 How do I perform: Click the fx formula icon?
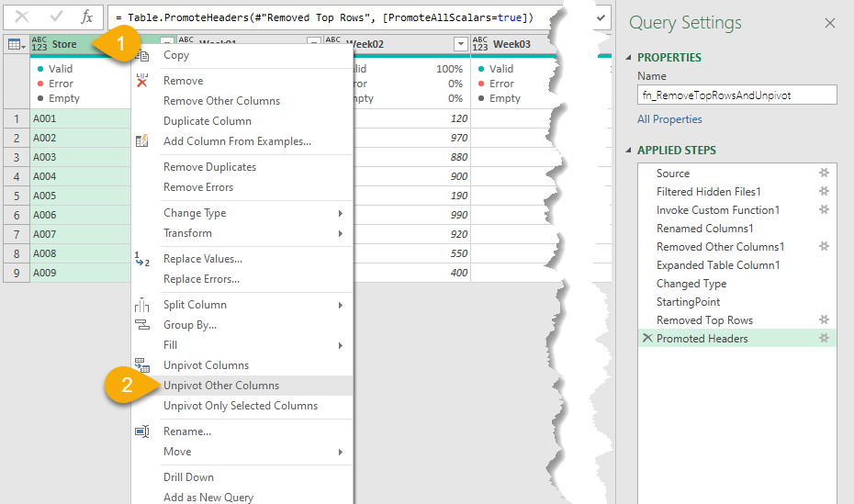point(86,17)
